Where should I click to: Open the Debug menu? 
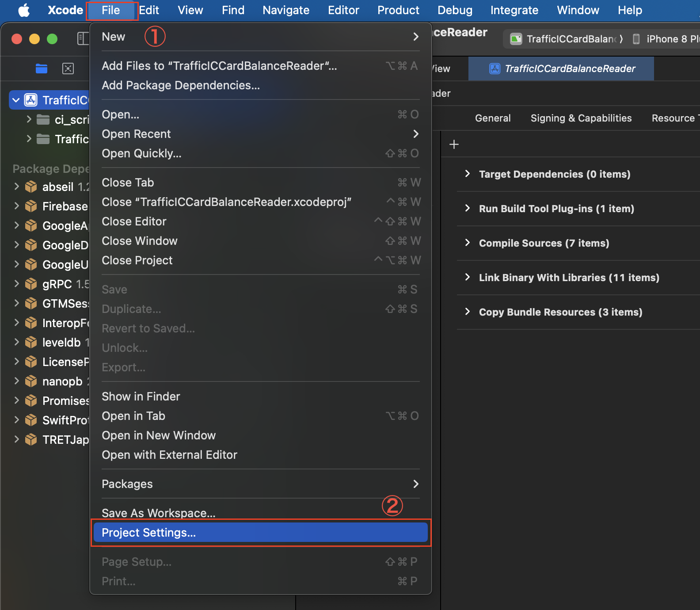455,10
